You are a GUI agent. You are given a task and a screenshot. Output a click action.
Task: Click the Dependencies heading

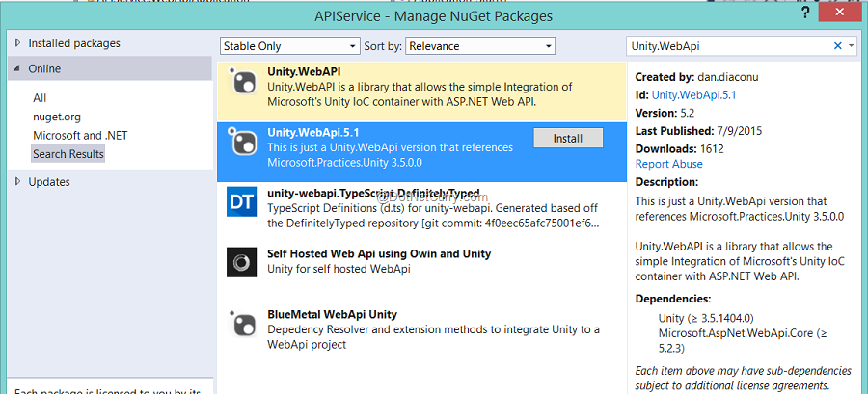point(673,299)
